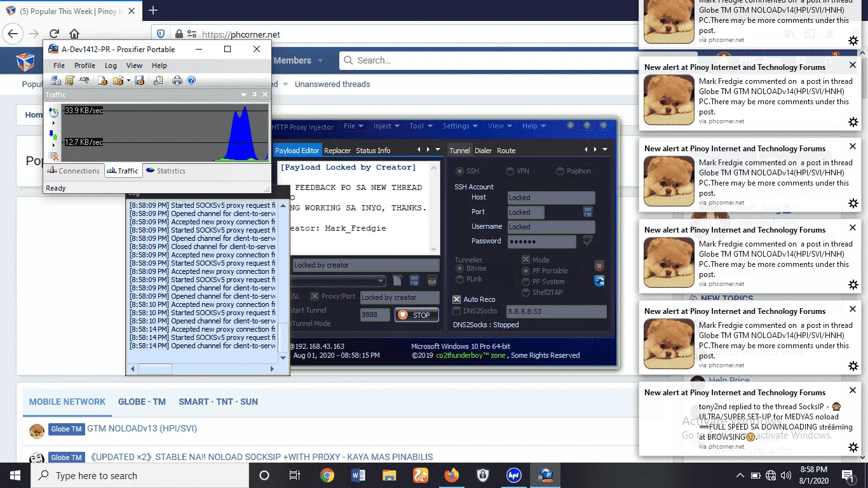Click the floppy disk icon next to Port field
Screen dimensions: 868x488
pos(588,212)
